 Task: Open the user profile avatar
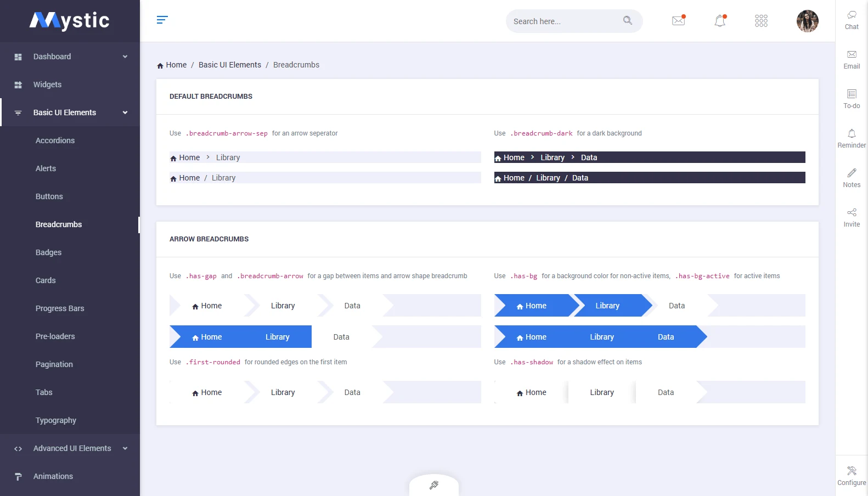coord(807,21)
